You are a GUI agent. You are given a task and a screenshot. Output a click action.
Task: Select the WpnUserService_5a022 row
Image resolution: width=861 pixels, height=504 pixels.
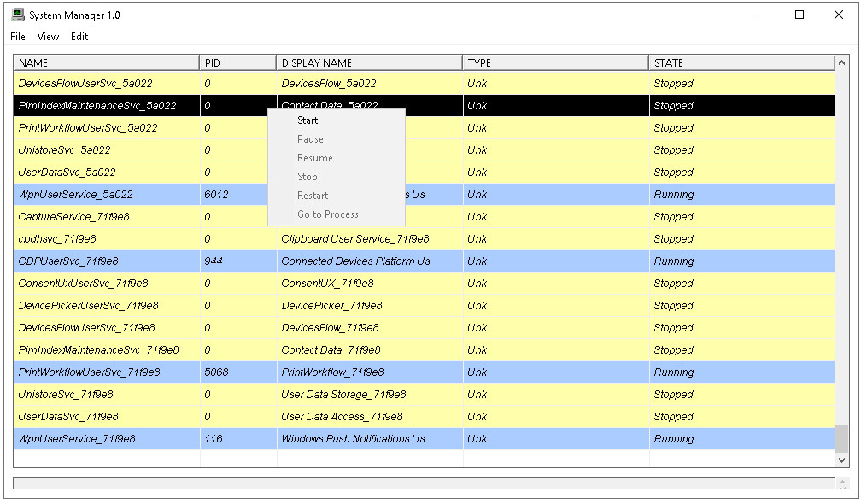pyautogui.click(x=424, y=195)
